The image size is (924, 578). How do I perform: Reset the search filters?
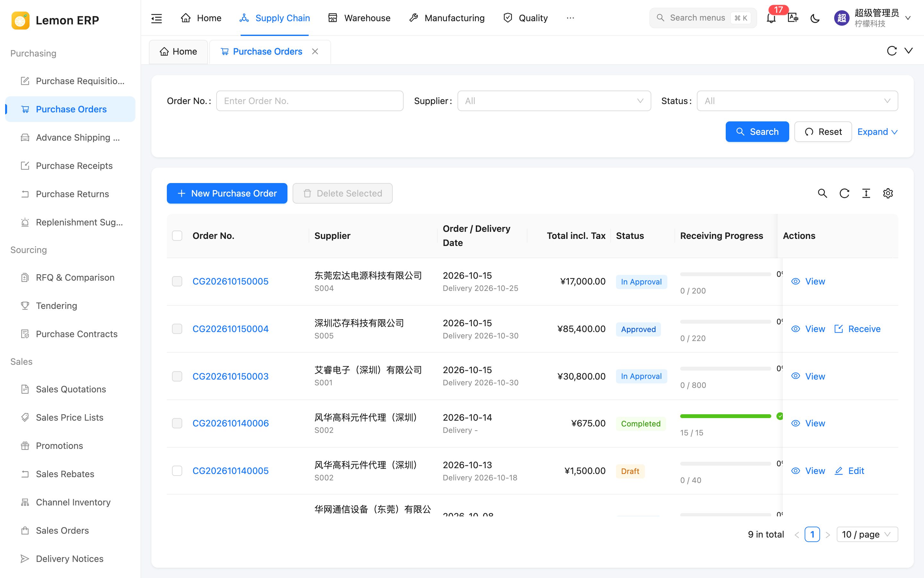pyautogui.click(x=823, y=132)
